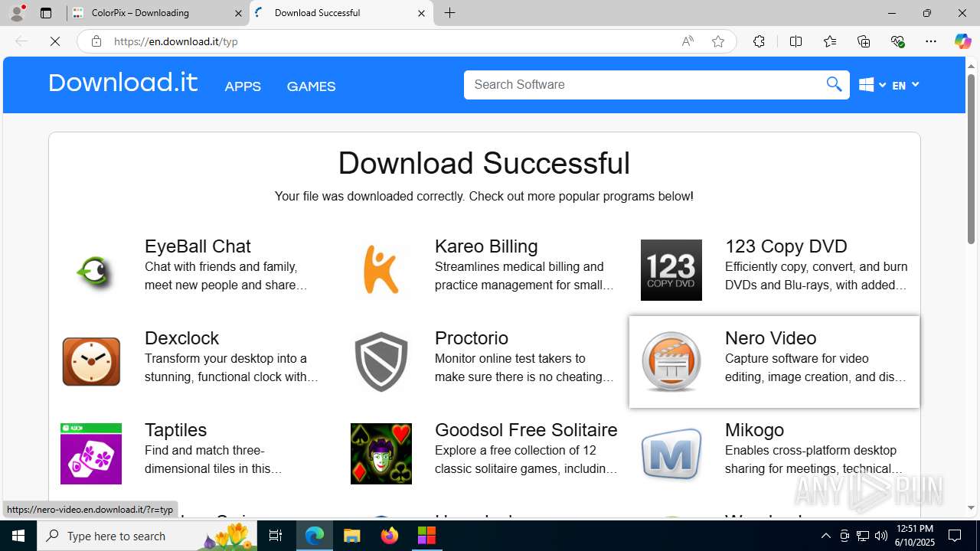View site information lock icon

(x=96, y=41)
